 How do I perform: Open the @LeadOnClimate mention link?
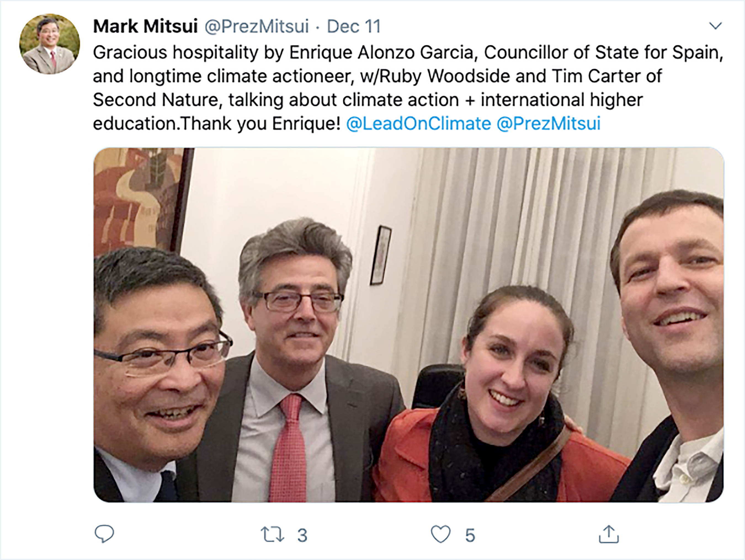point(418,123)
